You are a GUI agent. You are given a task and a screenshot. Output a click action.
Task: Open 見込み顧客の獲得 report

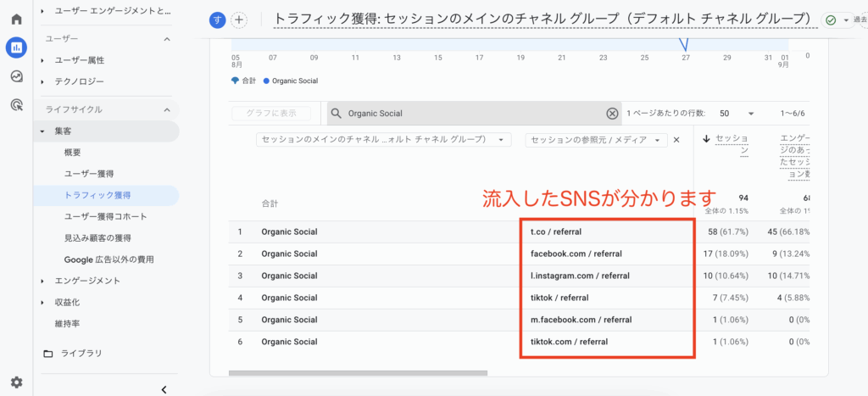tap(97, 238)
